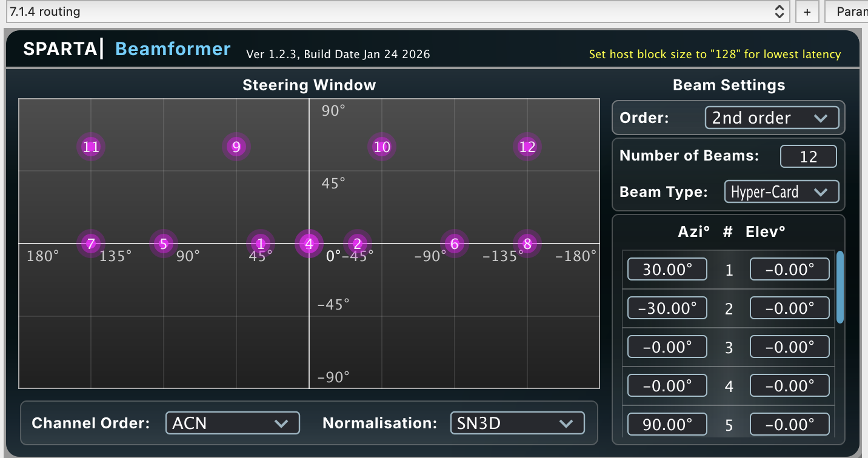
Task: Click the "Order:" label
Action: click(644, 118)
